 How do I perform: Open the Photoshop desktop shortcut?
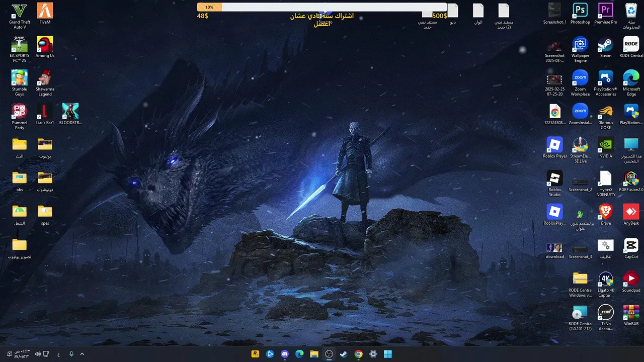pyautogui.click(x=580, y=14)
